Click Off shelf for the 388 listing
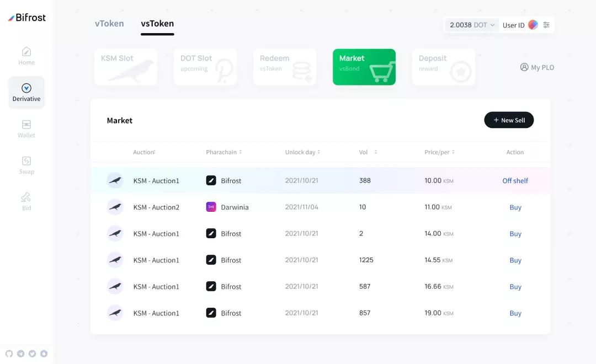Screen dimensions: 596x364 tap(515, 181)
